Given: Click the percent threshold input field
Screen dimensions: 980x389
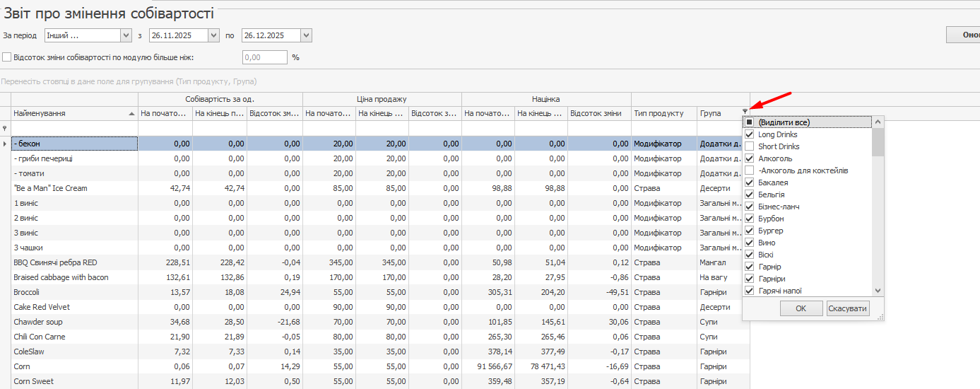Looking at the screenshot, I should tap(264, 57).
